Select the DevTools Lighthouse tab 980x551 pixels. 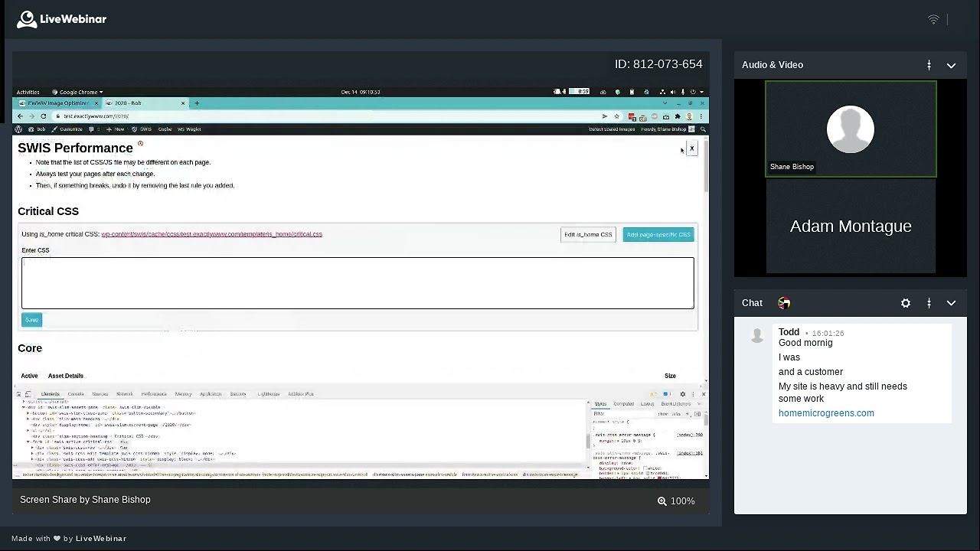pyautogui.click(x=268, y=394)
